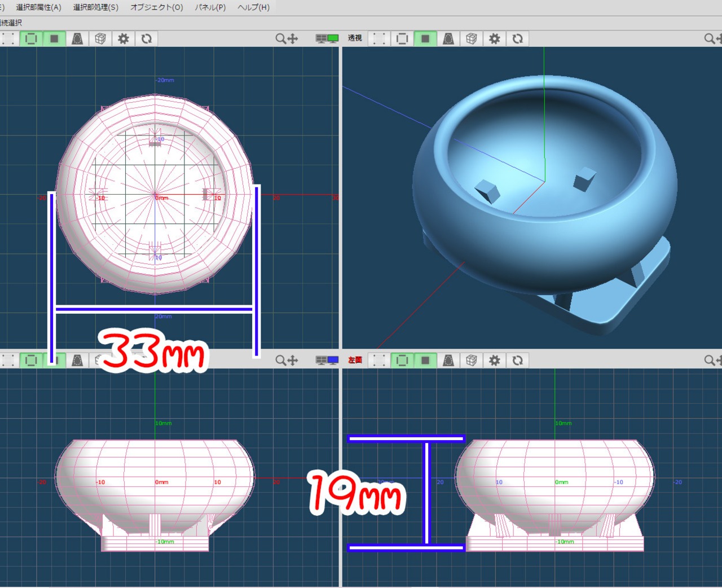This screenshot has width=722, height=588.
Task: Click the pan arrows icon in bottom-left viewport
Action: [293, 360]
